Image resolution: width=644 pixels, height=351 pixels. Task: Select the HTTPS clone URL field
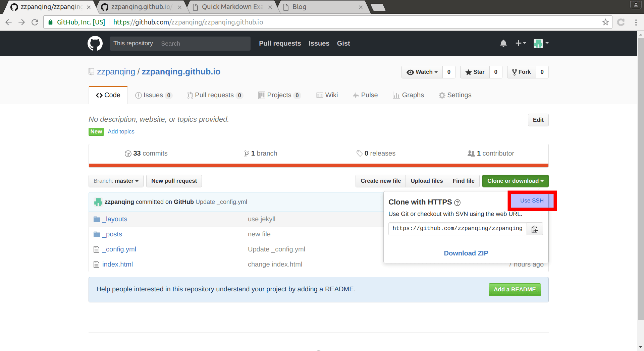[458, 229]
